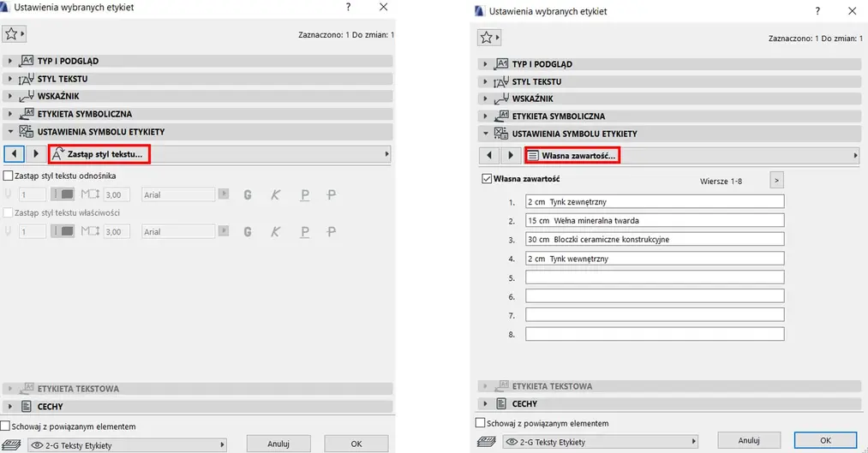
Task: Toggle Schowaj z powiązanym elementem, left dialog
Action: click(5, 426)
